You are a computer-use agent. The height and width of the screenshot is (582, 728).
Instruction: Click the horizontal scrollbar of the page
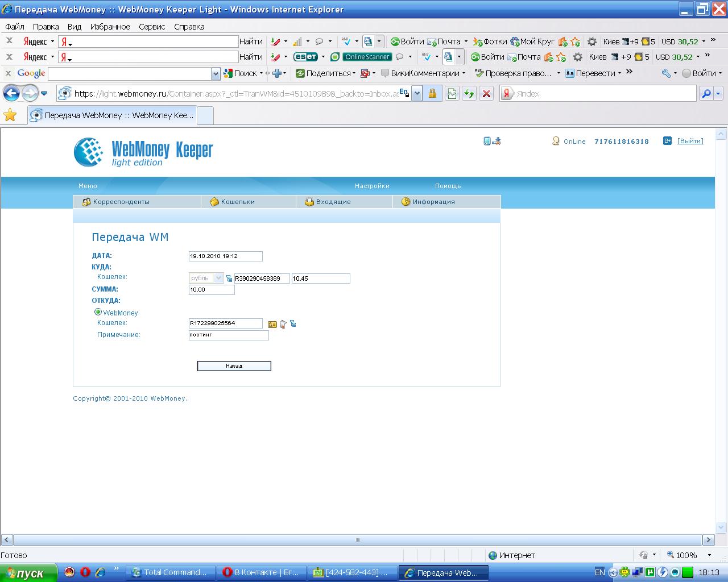[358, 540]
